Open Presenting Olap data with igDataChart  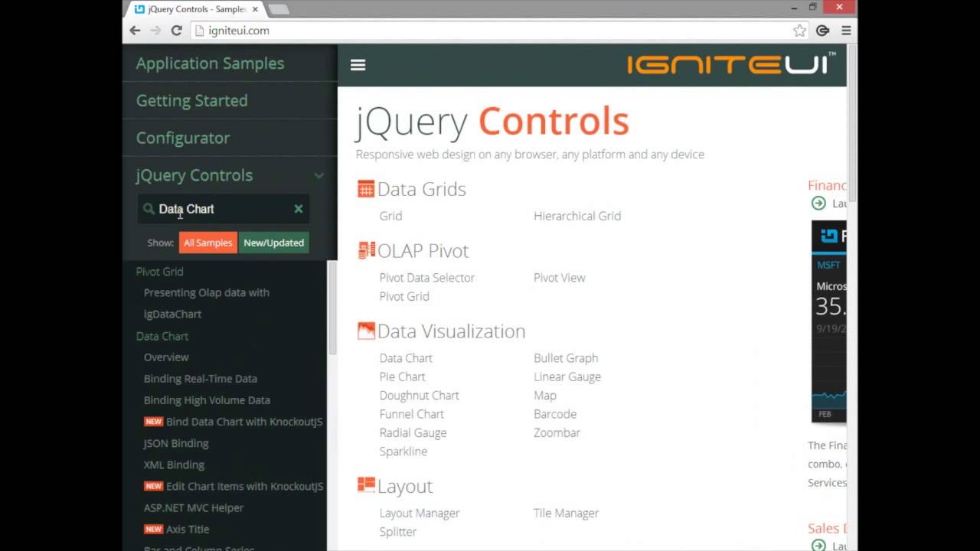pyautogui.click(x=207, y=303)
